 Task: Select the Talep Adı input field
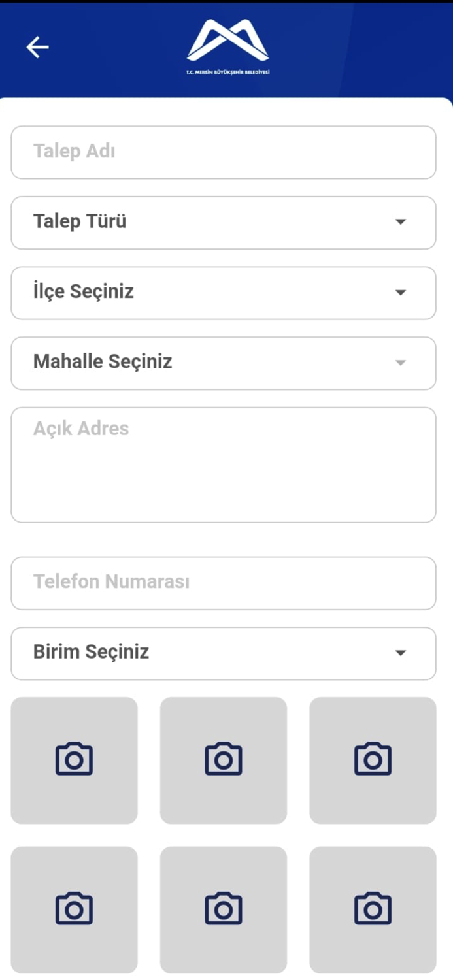coord(222,152)
